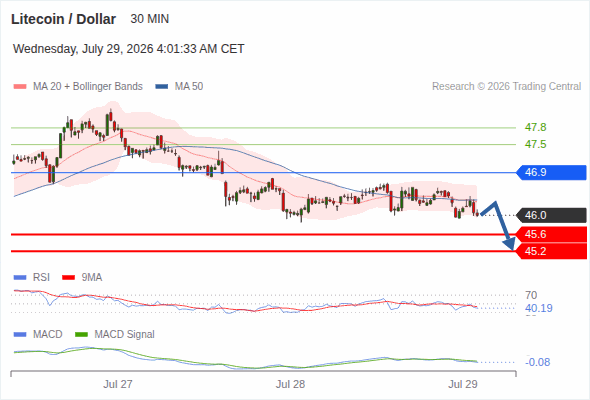Viewport: 590px width, 400px height.
Task: Click the red 45.2 support price tag
Action: pos(551,251)
